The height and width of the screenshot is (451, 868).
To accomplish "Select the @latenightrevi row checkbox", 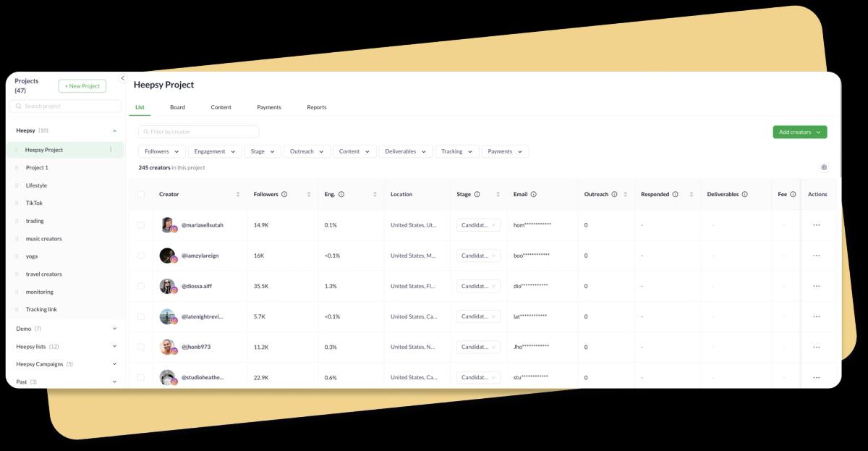I will click(x=141, y=316).
